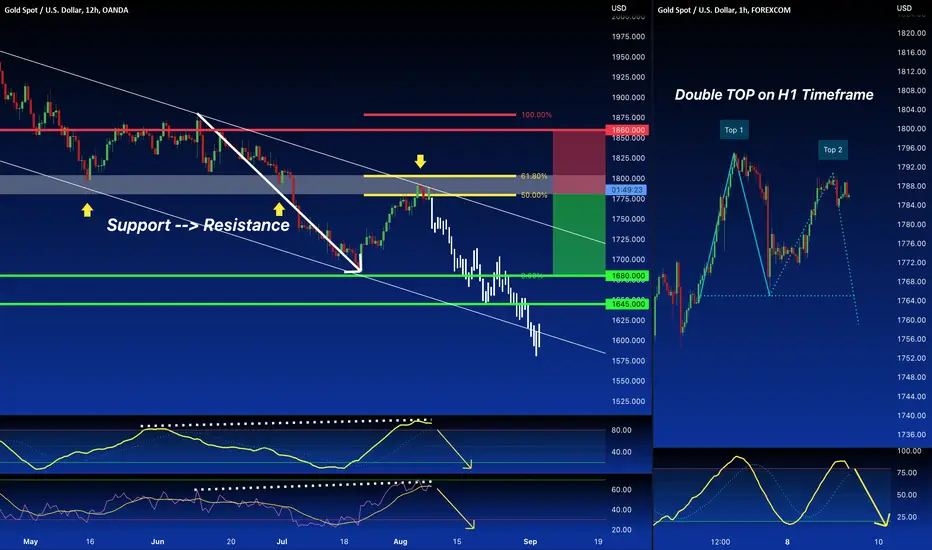Click the green 1645.000 price label
Viewport: 932px width, 550px height.
(627, 304)
